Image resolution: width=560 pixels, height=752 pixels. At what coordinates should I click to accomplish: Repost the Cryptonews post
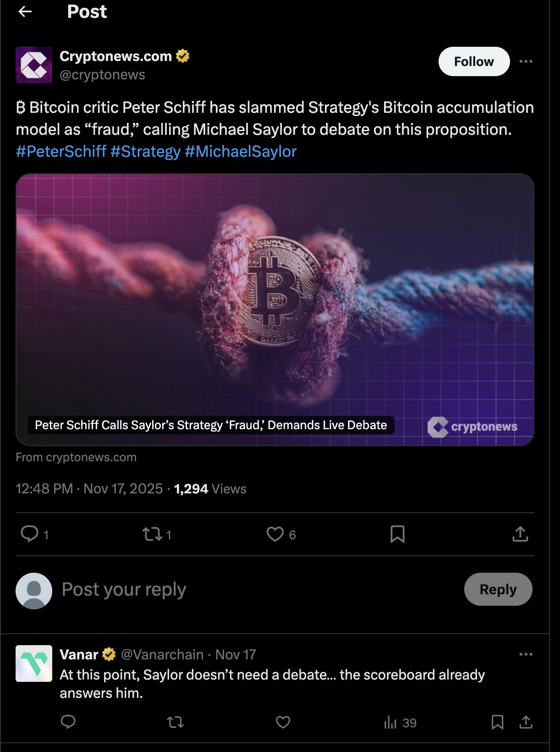[x=152, y=534]
